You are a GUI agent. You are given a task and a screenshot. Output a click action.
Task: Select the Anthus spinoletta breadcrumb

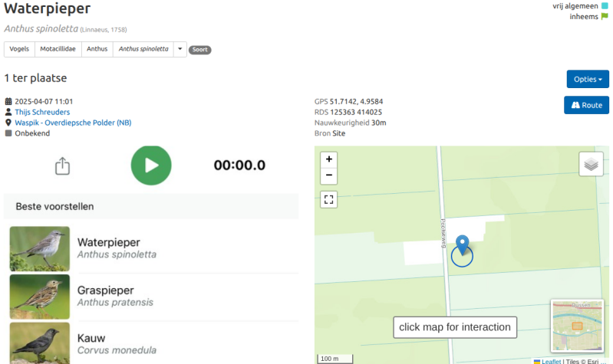143,49
